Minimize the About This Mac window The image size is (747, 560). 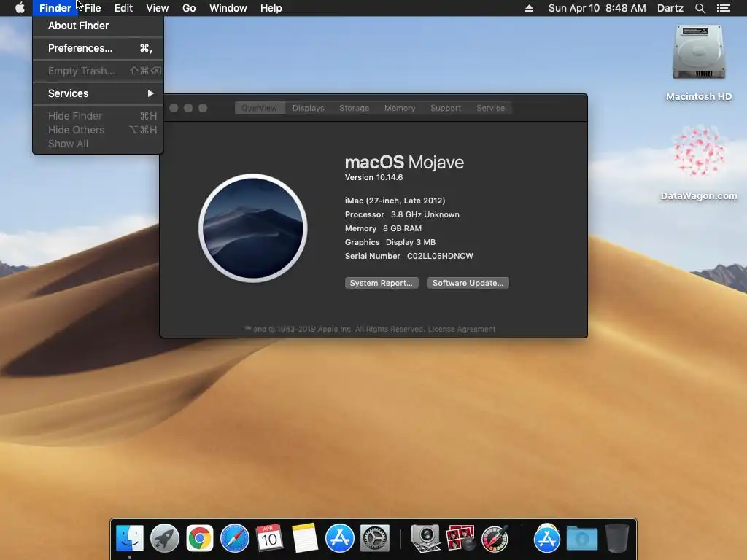coord(188,108)
